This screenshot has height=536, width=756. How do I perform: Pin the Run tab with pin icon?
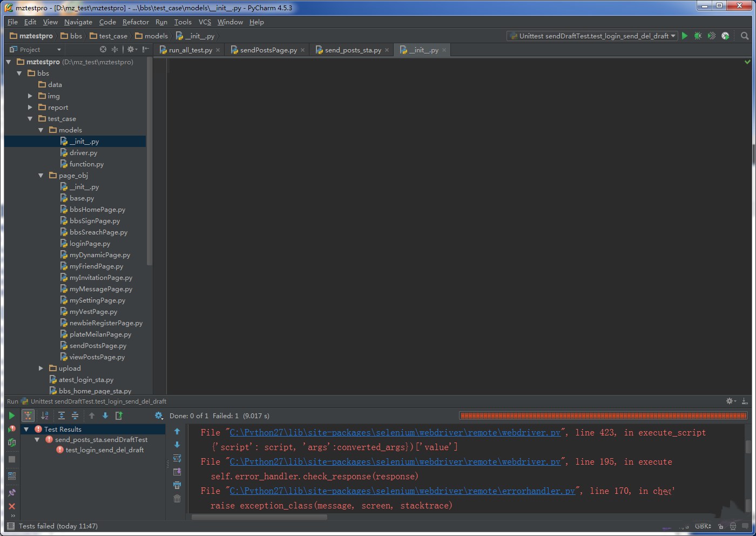(12, 492)
